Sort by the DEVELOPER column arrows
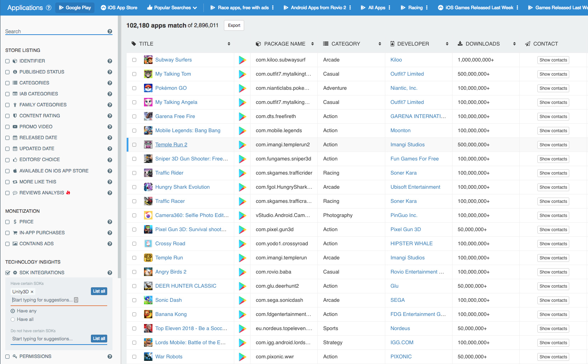Screen dimensions: 588x364 pyautogui.click(x=447, y=44)
